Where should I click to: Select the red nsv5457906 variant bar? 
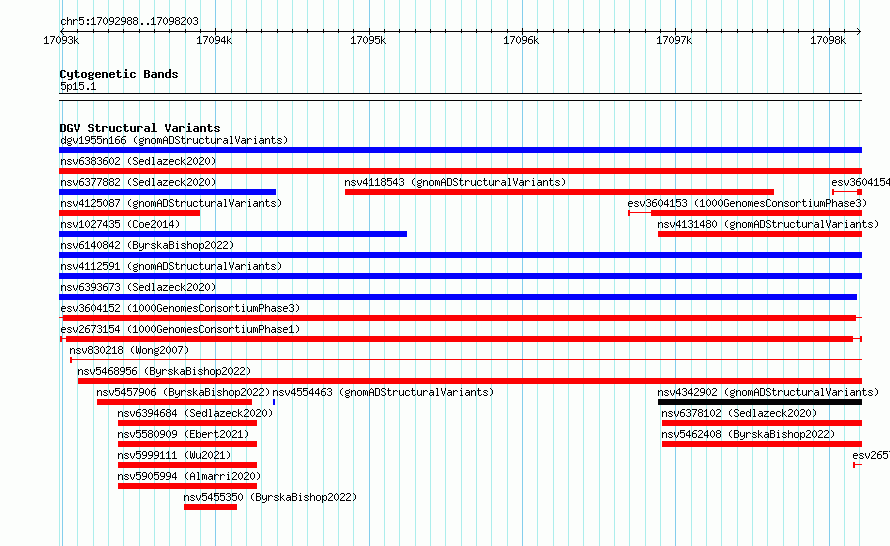(174, 402)
